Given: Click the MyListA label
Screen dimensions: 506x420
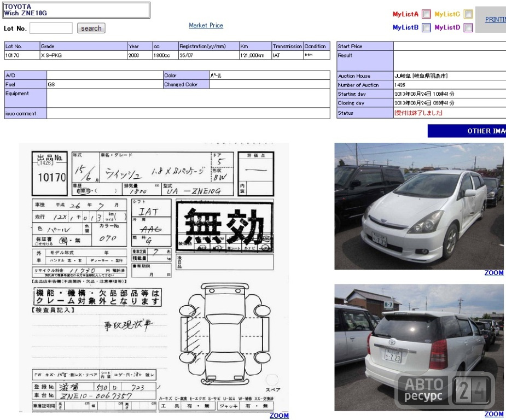Looking at the screenshot, I should coord(405,14).
